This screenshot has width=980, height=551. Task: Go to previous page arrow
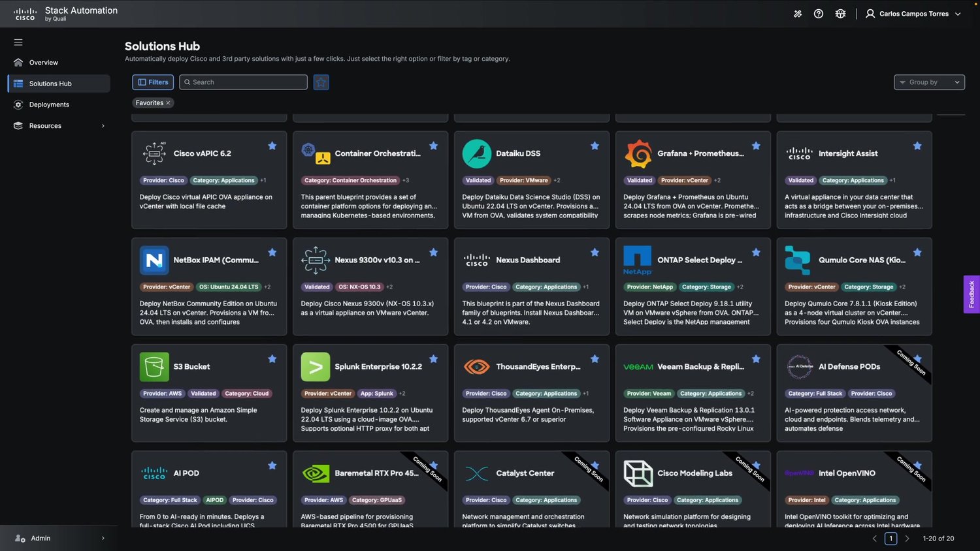875,539
